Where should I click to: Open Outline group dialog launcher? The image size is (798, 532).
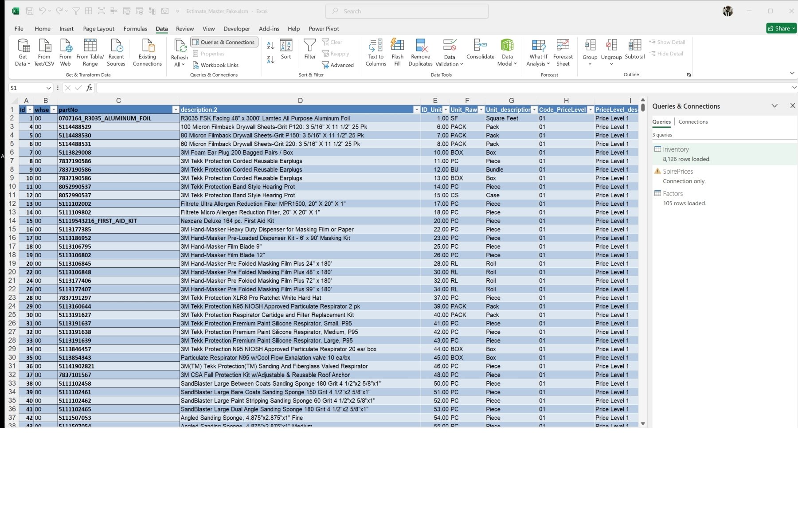[689, 75]
